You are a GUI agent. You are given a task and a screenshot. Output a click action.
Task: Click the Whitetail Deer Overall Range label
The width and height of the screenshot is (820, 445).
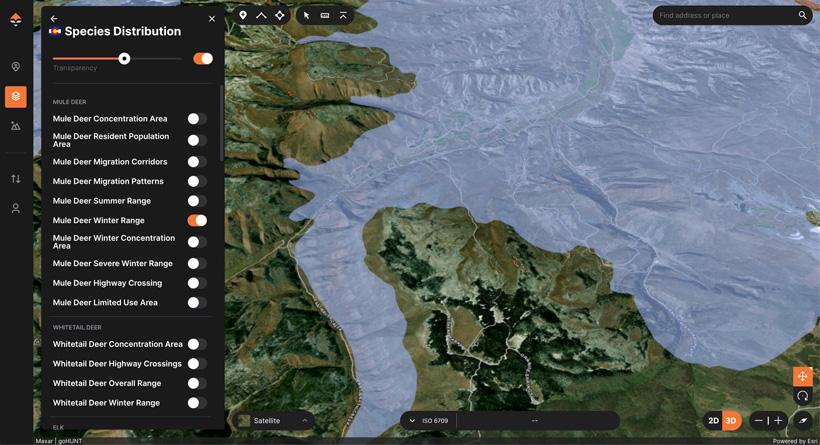[x=107, y=383]
